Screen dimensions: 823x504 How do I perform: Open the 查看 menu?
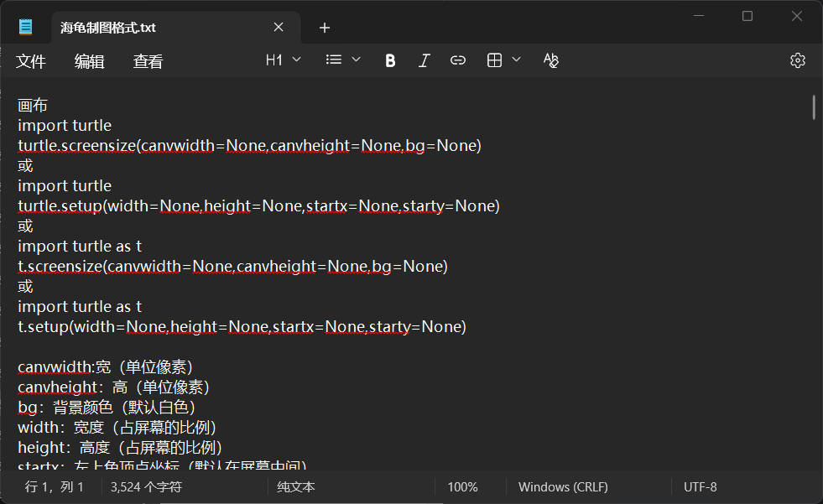(x=148, y=61)
